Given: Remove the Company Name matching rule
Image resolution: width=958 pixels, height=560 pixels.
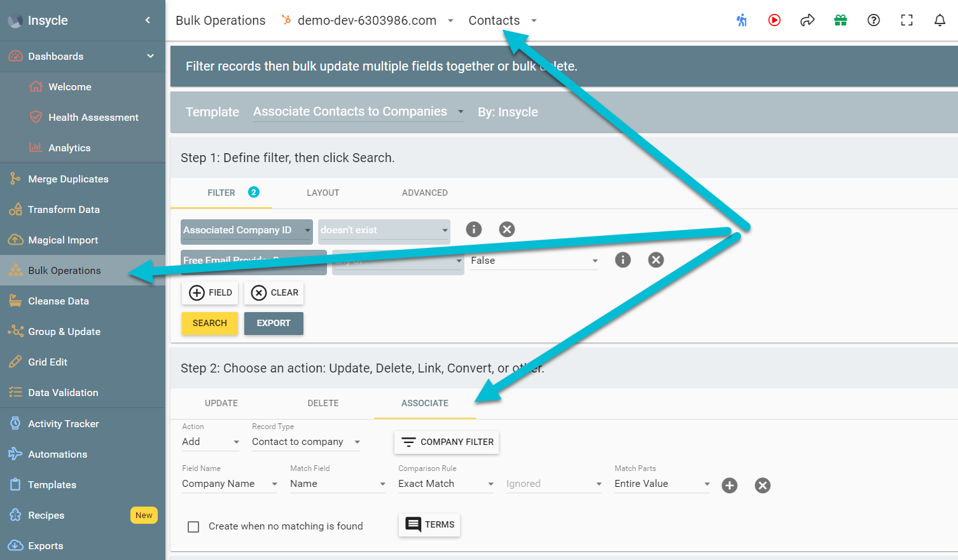Looking at the screenshot, I should tap(763, 486).
